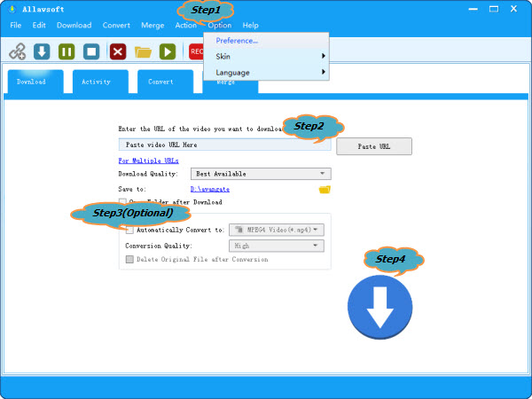This screenshot has height=399, width=532.
Task: Delete item using red X icon
Action: point(118,51)
